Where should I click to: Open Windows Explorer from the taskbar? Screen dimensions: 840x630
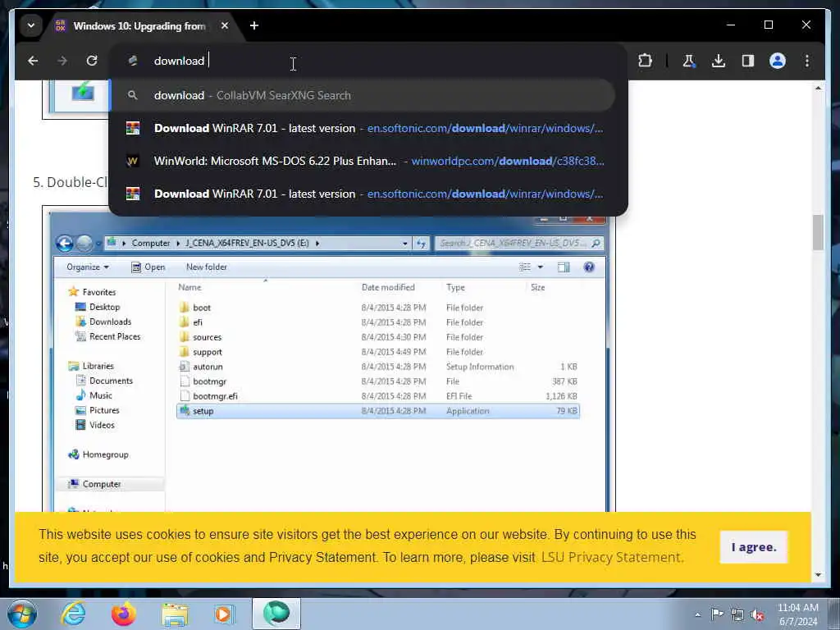[x=175, y=614]
